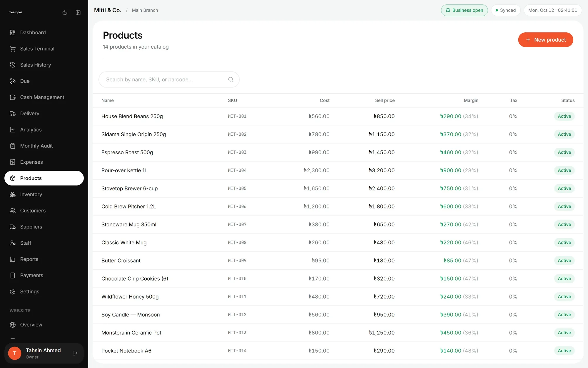This screenshot has width=588, height=368.
Task: Open the Settings gear icon
Action: coord(13,291)
